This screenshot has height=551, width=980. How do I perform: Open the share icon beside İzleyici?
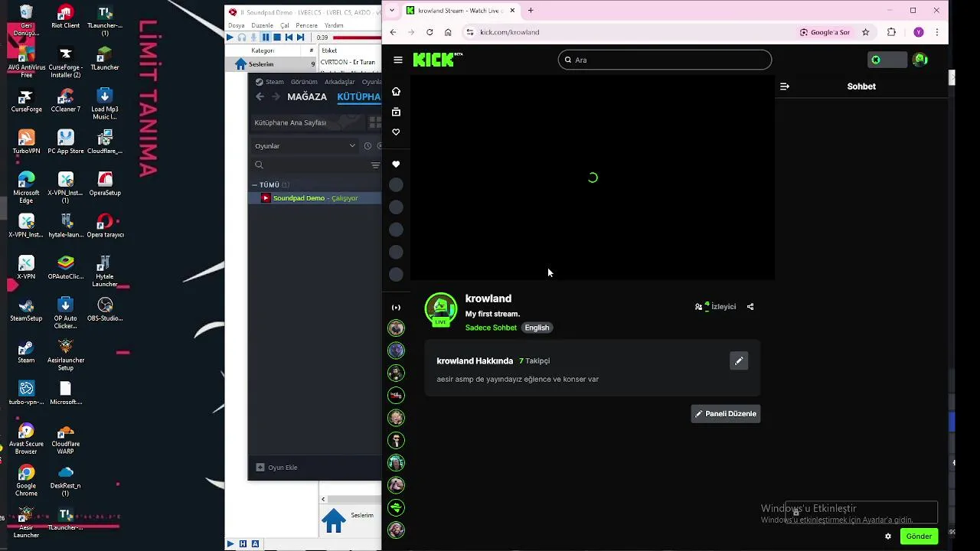click(x=750, y=307)
